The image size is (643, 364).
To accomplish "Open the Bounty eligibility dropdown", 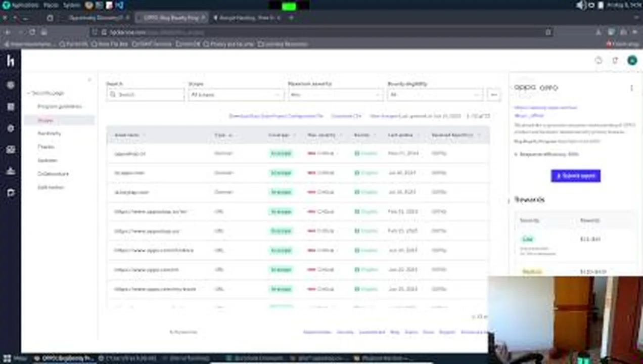I will pyautogui.click(x=435, y=95).
